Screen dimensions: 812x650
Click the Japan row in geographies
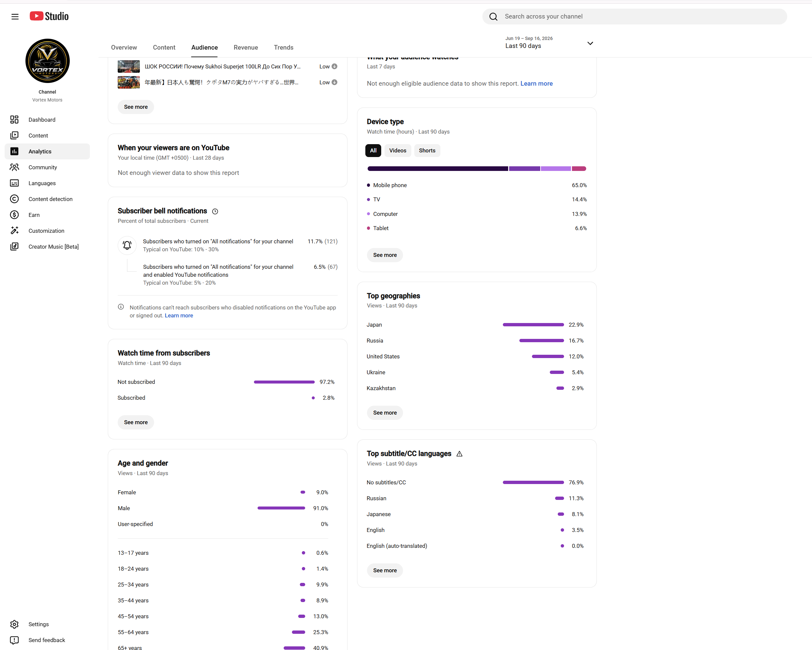coord(475,325)
